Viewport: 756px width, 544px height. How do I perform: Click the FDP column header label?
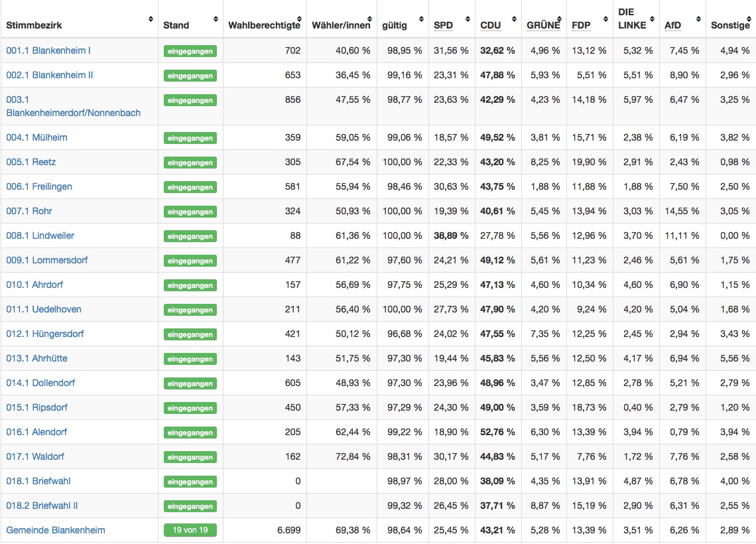pyautogui.click(x=581, y=26)
